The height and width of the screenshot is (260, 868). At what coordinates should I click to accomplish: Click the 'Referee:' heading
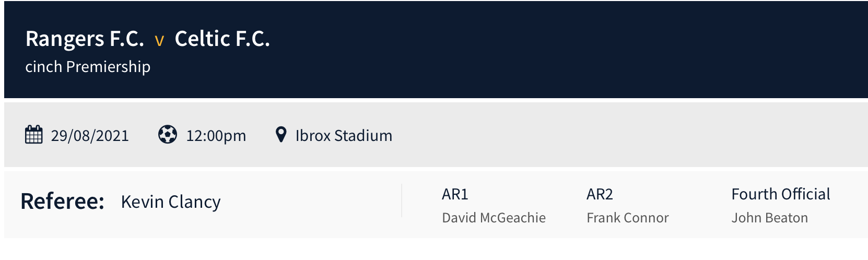click(x=63, y=202)
